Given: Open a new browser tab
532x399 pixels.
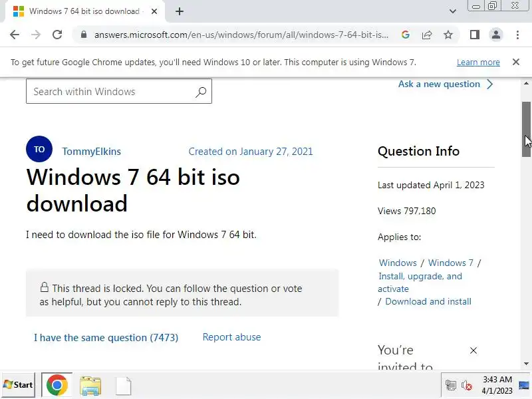Looking at the screenshot, I should (180, 11).
